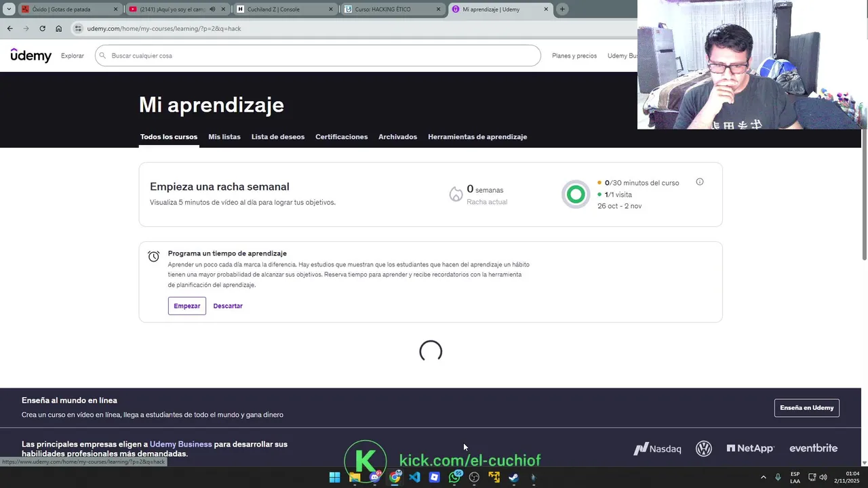Click the '0 semanas' streak counter
This screenshot has width=868, height=488.
(485, 190)
